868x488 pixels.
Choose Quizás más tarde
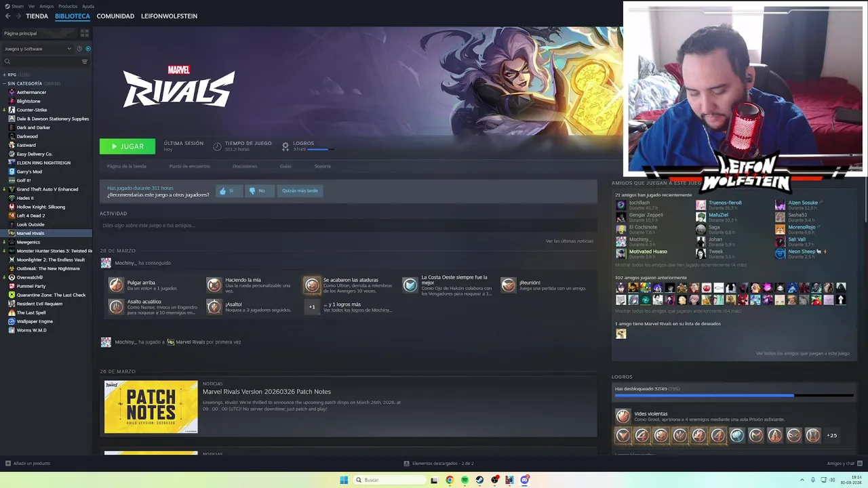300,191
